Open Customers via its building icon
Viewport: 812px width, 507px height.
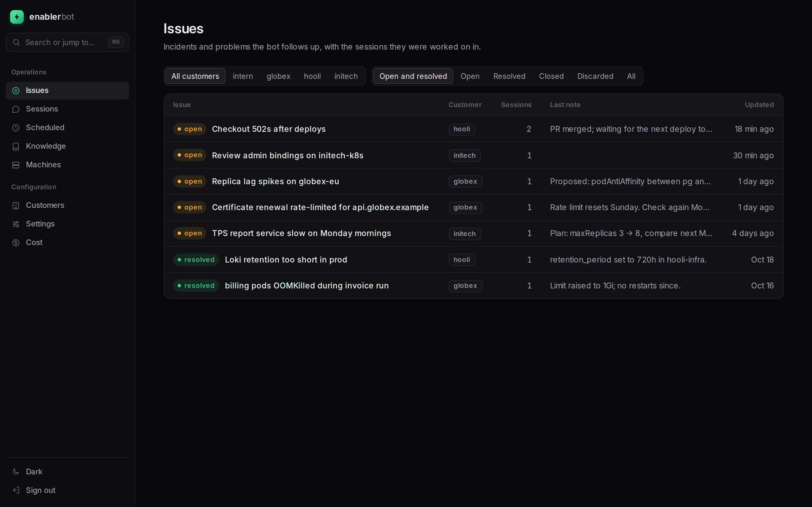tap(16, 206)
